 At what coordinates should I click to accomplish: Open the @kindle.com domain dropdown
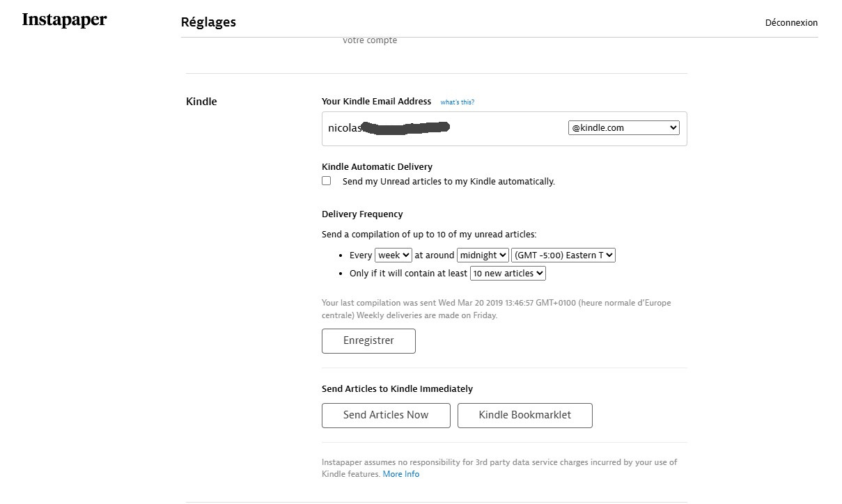click(623, 128)
